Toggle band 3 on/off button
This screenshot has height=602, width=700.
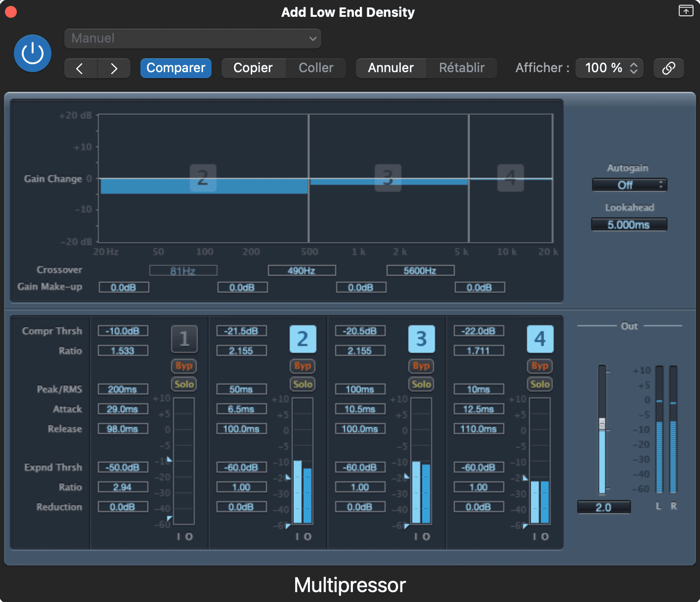pos(421,339)
